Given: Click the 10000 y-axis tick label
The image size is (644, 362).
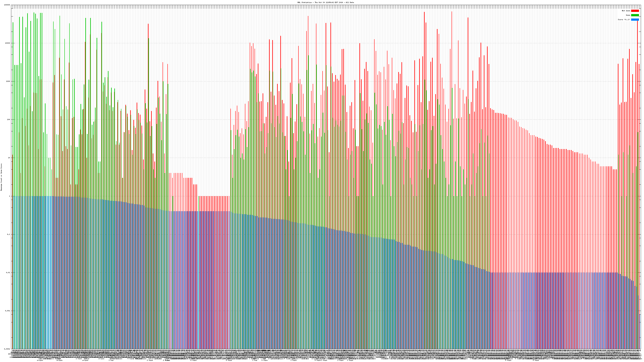Looking at the screenshot, I should (x=8, y=43).
